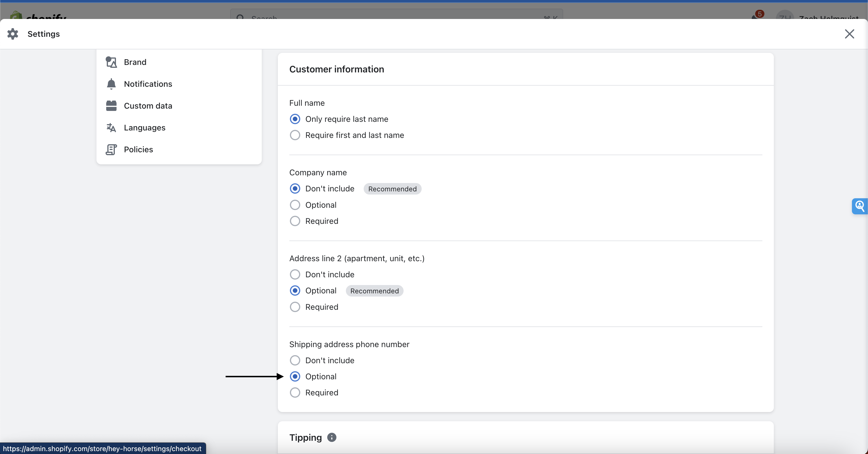Click the Languages translate icon
The image size is (868, 454).
pos(111,128)
